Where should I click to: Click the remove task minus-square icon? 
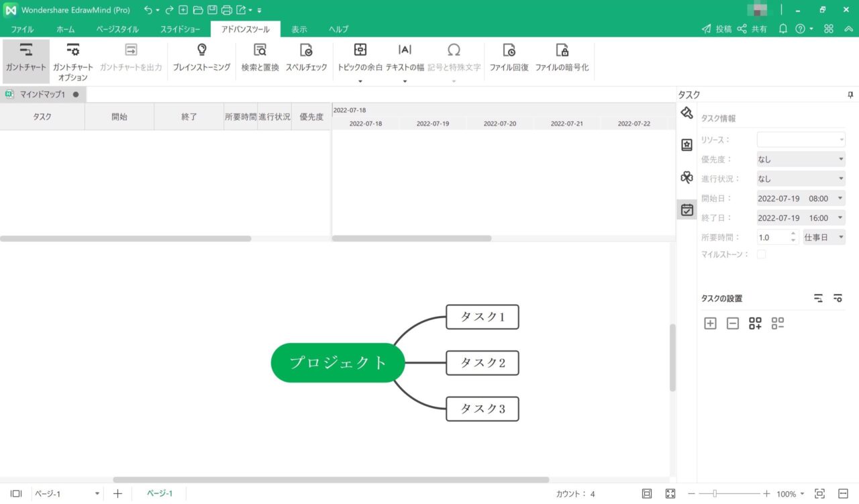[x=733, y=323]
